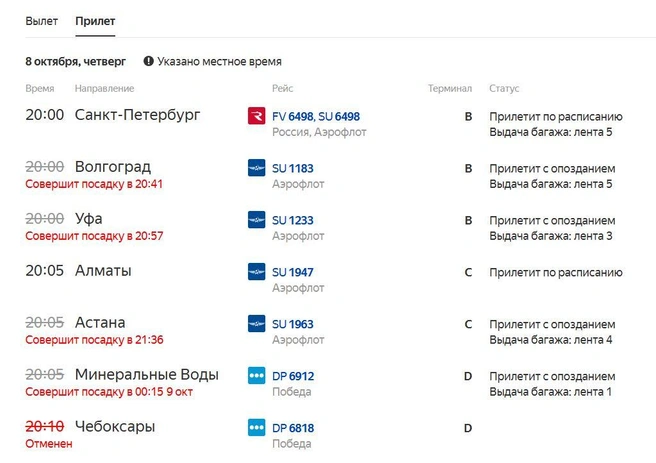Open flight SU 1183 details
The image size is (656, 463).
pyautogui.click(x=292, y=168)
